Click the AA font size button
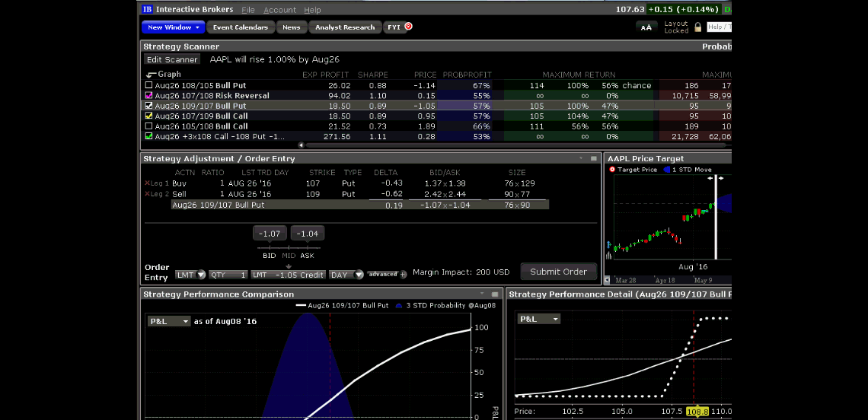Screen dimensions: 868x420 click(646, 27)
